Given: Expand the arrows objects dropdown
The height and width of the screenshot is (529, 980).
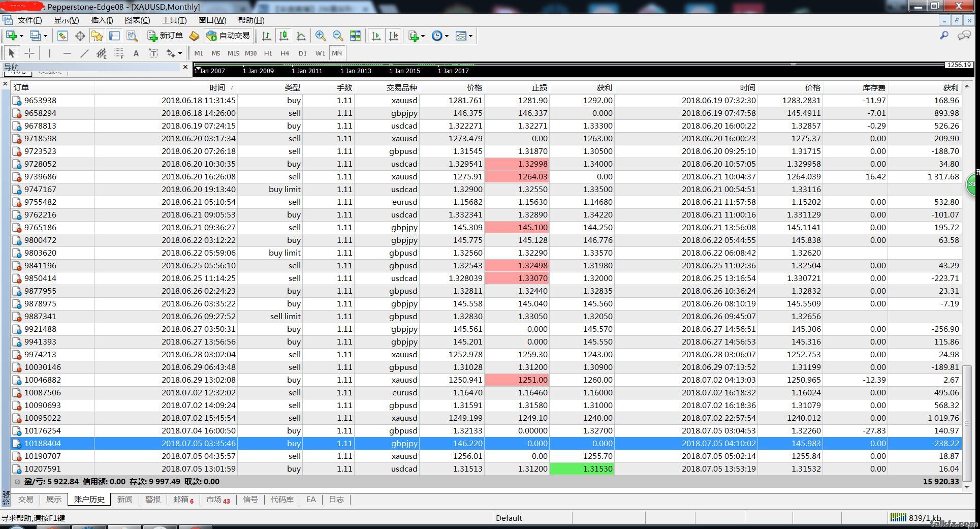Looking at the screenshot, I should pyautogui.click(x=180, y=53).
